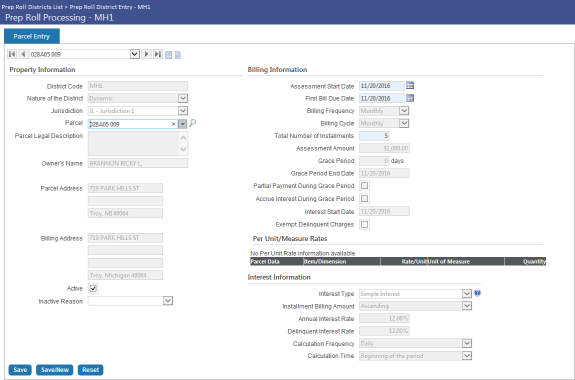Go to first parcel record
Image resolution: width=575 pixels, height=380 pixels.
pos(12,54)
